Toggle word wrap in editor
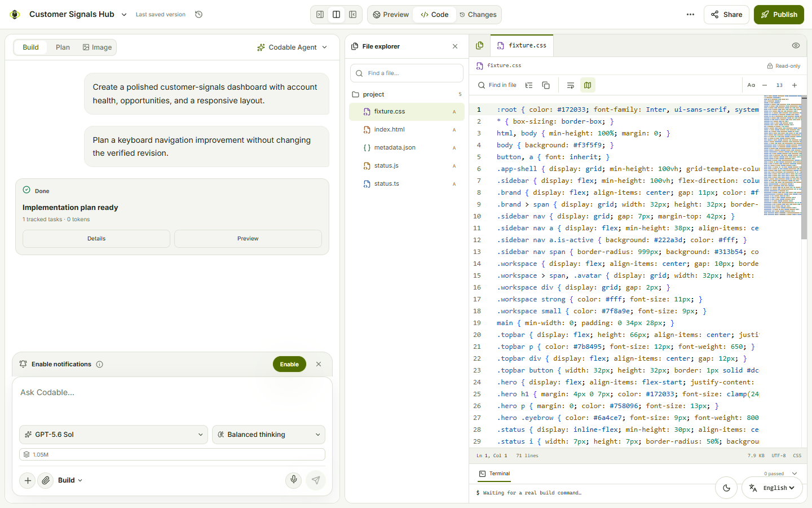This screenshot has height=508, width=812. [x=571, y=85]
